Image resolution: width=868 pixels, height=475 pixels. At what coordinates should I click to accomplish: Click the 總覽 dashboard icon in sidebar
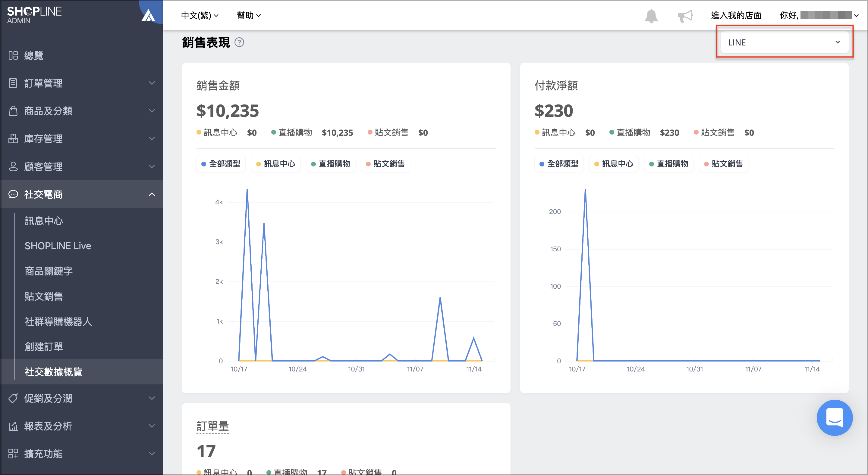pyautogui.click(x=13, y=55)
